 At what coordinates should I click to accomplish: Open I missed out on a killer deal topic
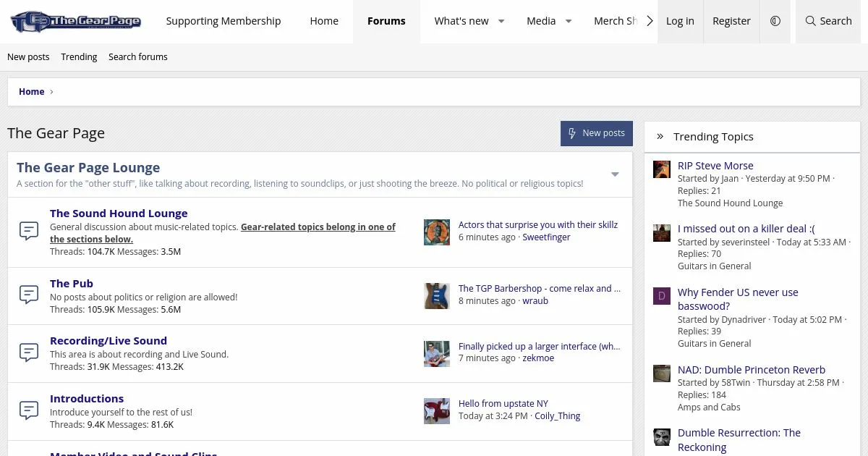click(746, 229)
